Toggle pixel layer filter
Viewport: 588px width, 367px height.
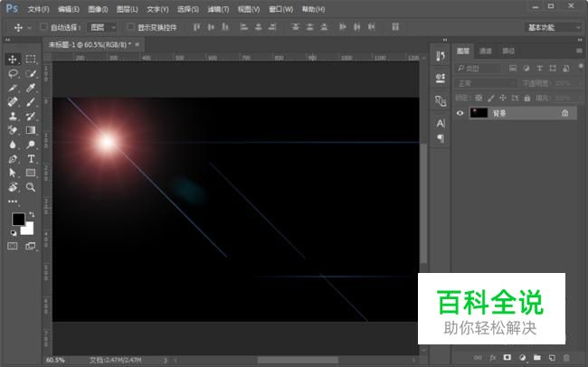[x=513, y=68]
